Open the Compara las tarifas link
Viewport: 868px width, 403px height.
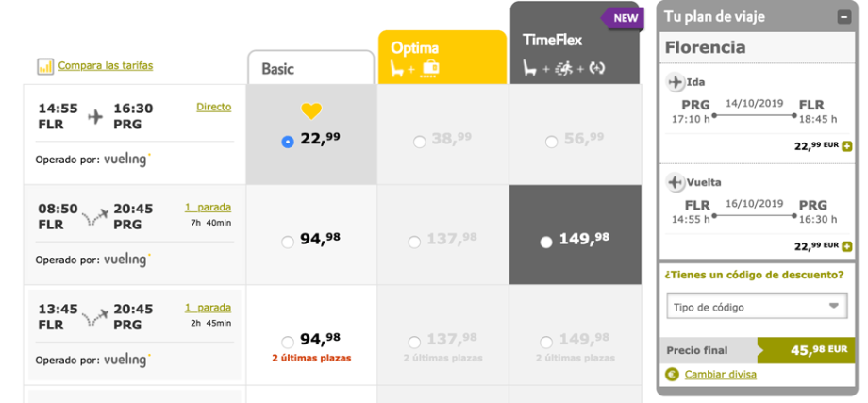coord(106,66)
